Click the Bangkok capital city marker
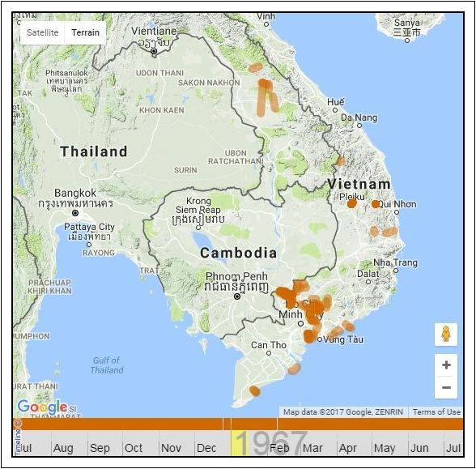 [x=75, y=213]
